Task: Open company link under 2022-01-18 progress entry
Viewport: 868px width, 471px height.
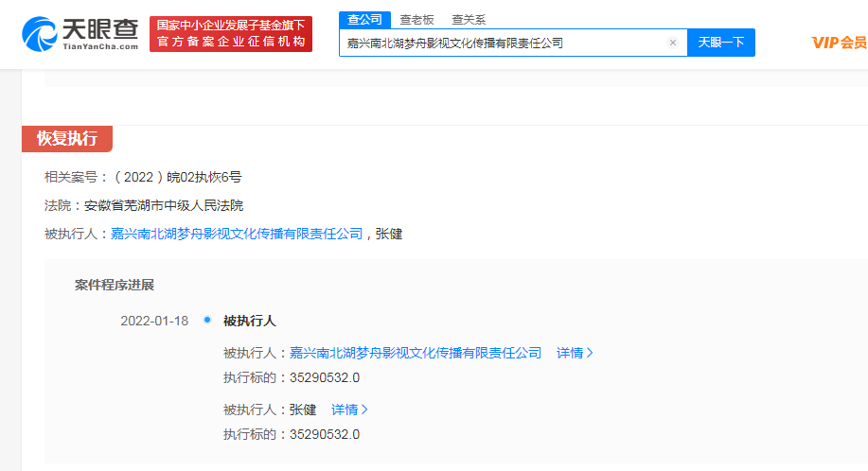Action: click(x=416, y=353)
